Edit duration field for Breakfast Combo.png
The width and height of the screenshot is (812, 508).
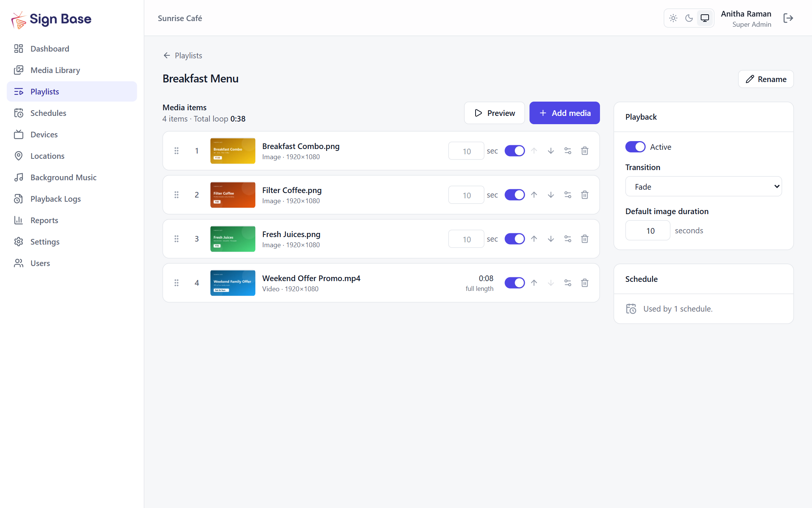pyautogui.click(x=466, y=151)
